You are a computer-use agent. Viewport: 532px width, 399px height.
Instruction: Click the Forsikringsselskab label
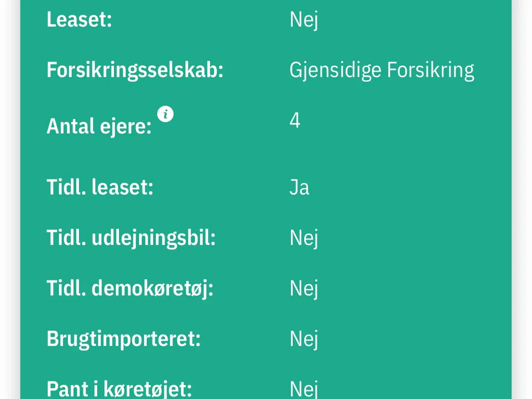click(135, 70)
